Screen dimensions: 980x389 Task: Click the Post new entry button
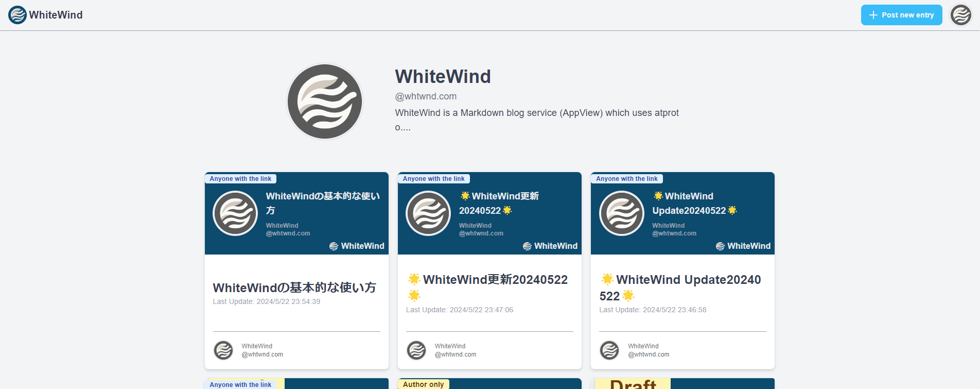[x=901, y=15]
